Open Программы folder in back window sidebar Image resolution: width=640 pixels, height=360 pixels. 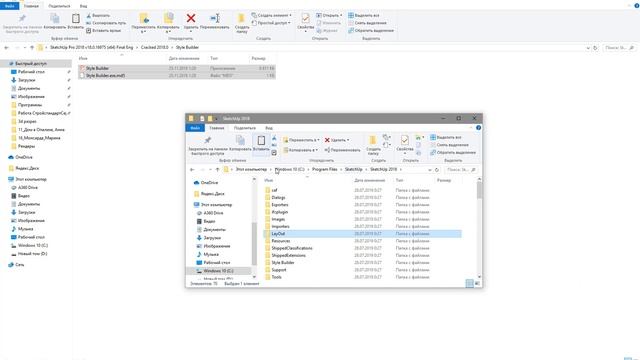point(30,105)
